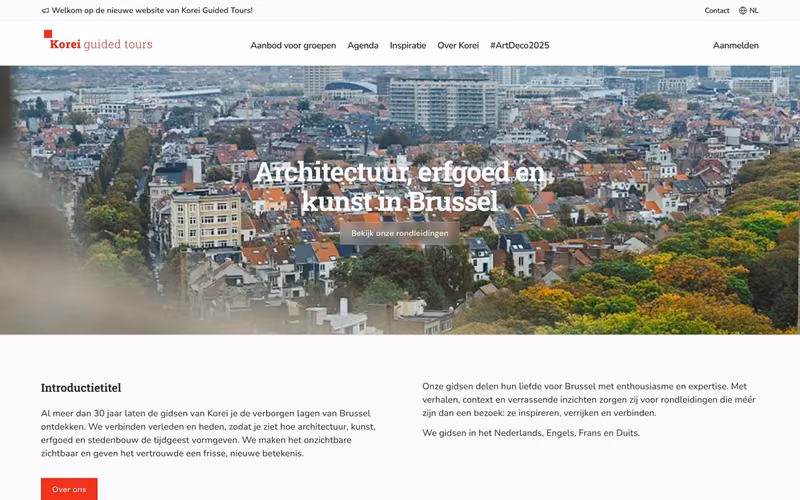Viewport: 800px width, 500px height.
Task: Click the red Over ons button
Action: pos(69,489)
